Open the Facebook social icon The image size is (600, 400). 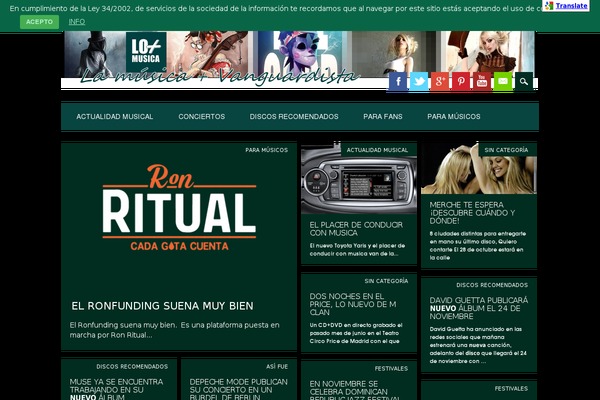point(398,81)
